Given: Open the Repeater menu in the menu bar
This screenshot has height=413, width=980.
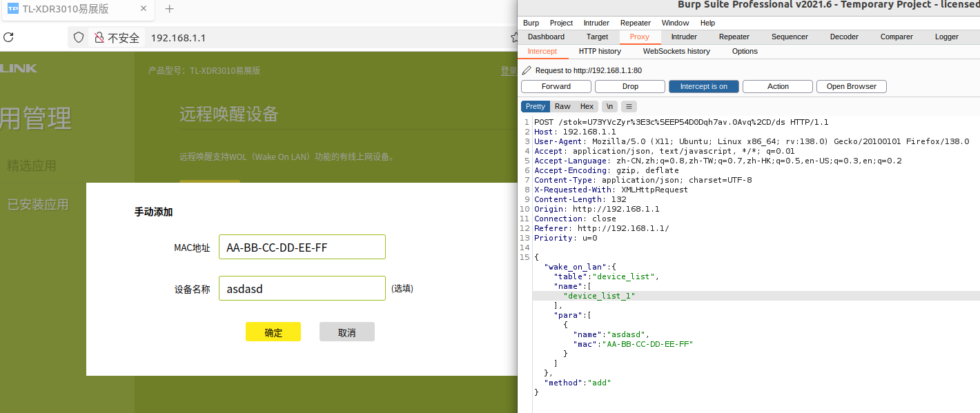Looking at the screenshot, I should pos(636,23).
